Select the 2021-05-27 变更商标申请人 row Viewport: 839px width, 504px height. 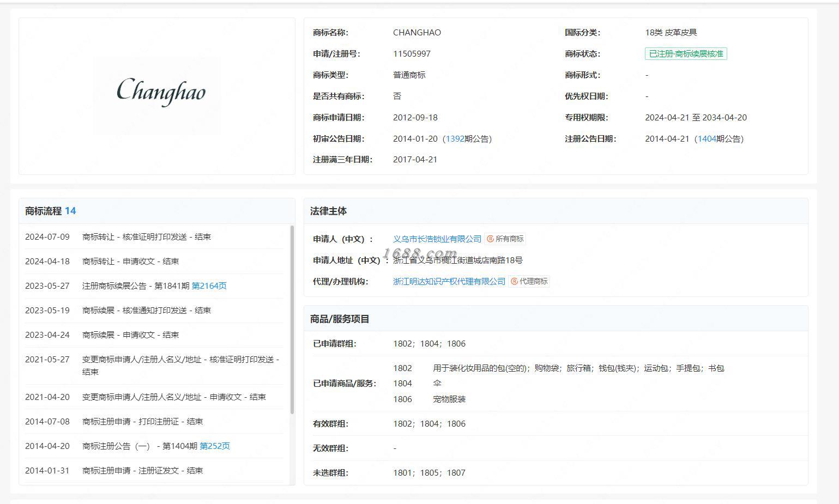point(154,366)
